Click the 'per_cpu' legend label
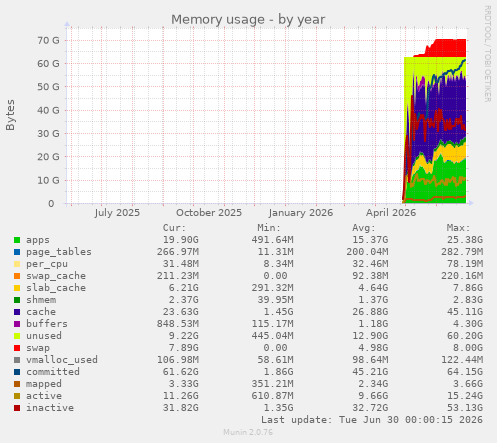The height and width of the screenshot is (443, 497). pos(47,264)
